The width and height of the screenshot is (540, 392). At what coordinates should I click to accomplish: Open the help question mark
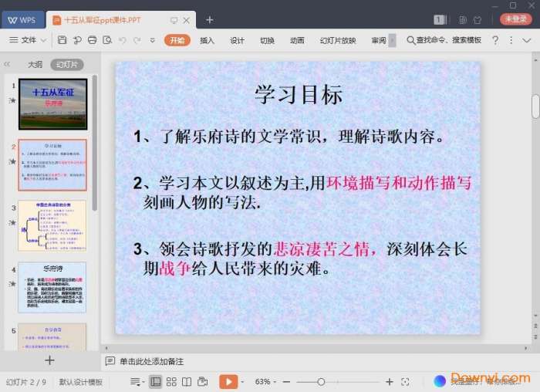[495, 40]
